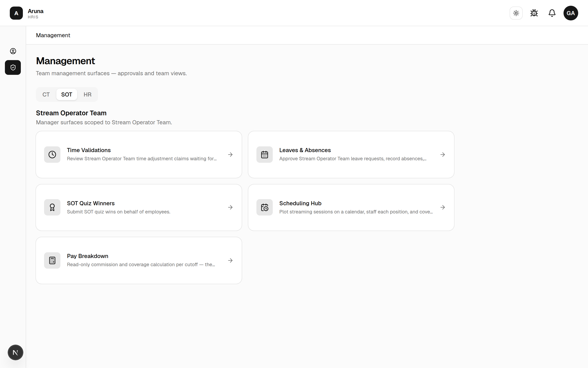This screenshot has height=368, width=588.
Task: Click the "Stream Operator Team" heading
Action: tap(71, 113)
